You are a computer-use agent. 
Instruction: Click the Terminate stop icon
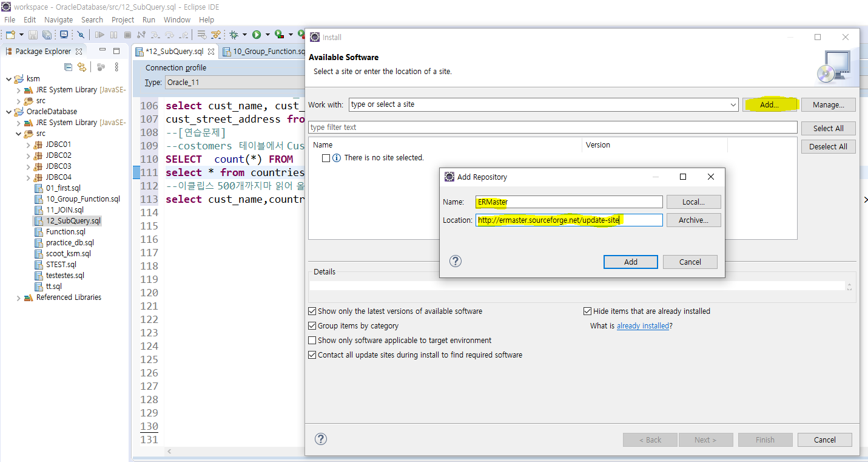coord(127,35)
